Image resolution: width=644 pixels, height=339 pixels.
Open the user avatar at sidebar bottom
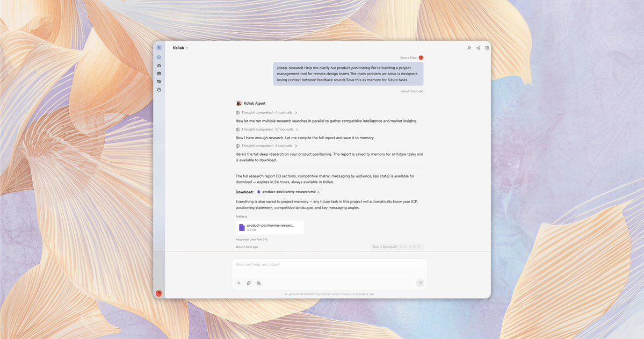[159, 293]
